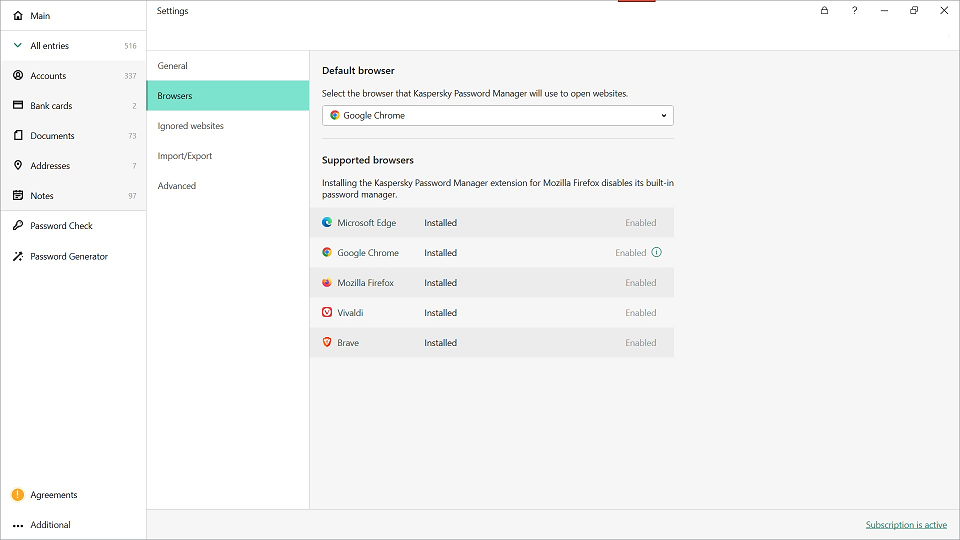Collapse the All entries chevron
The height and width of the screenshot is (540, 960).
(18, 45)
